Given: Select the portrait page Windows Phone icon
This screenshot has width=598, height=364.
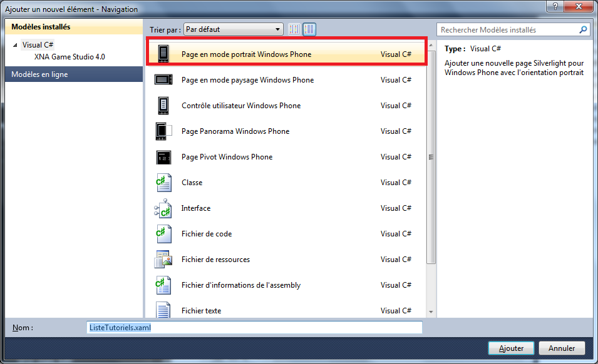Looking at the screenshot, I should tap(163, 54).
